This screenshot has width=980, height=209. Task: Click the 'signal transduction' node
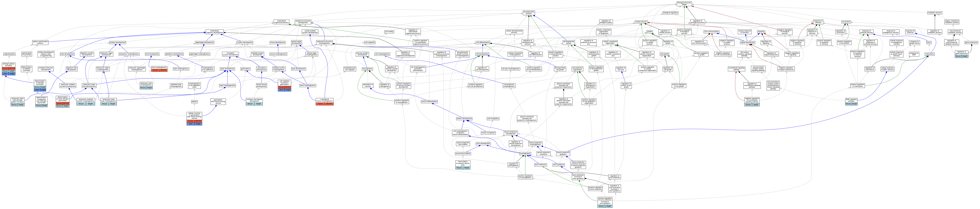748,42
